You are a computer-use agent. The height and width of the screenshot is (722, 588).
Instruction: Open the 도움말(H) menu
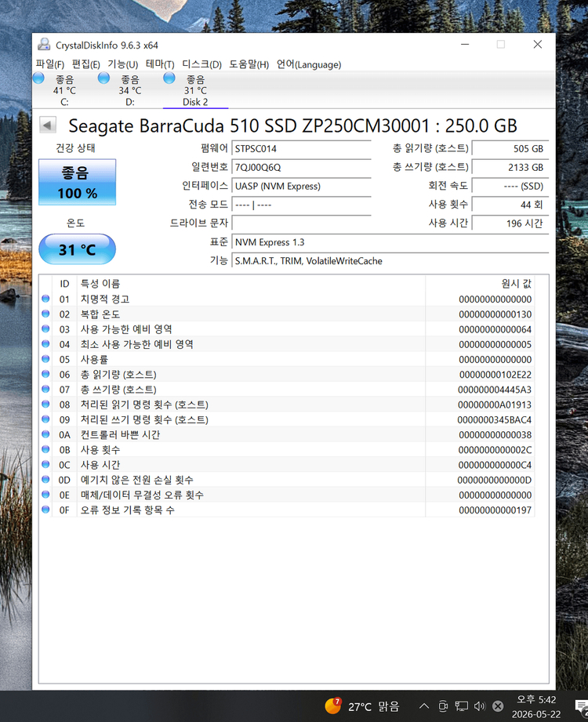point(249,64)
